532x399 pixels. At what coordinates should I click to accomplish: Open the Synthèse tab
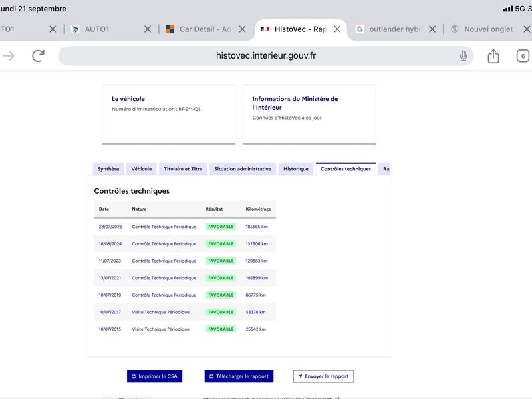click(x=108, y=169)
